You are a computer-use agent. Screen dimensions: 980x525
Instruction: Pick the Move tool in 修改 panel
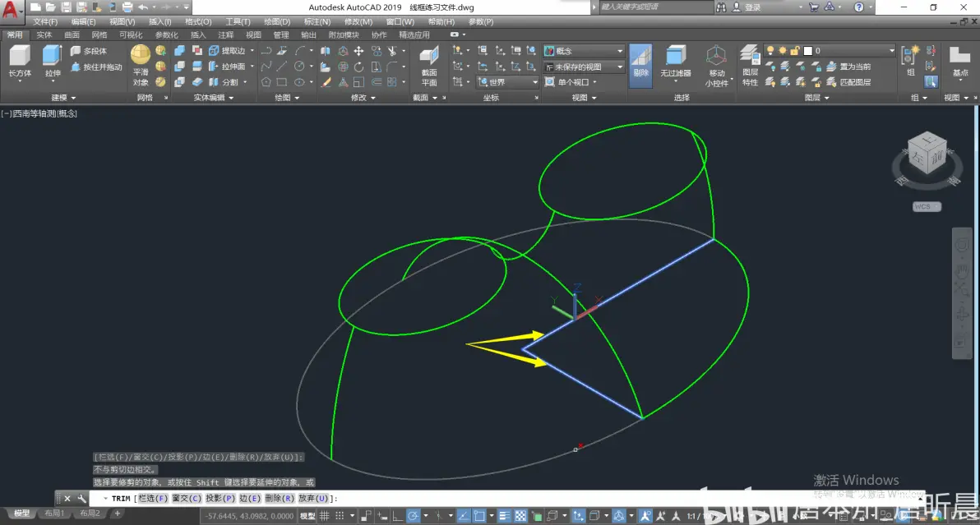click(358, 51)
